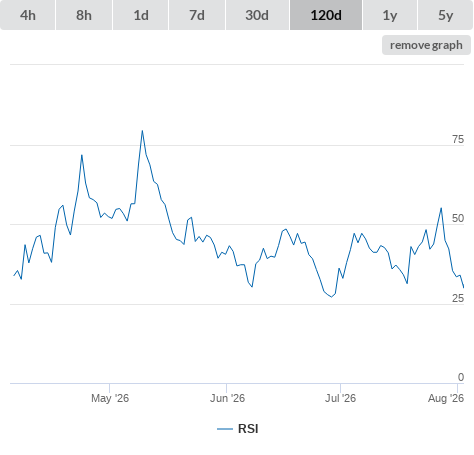Click the Jun '26 x-axis label
The image size is (474, 455).
(x=227, y=398)
